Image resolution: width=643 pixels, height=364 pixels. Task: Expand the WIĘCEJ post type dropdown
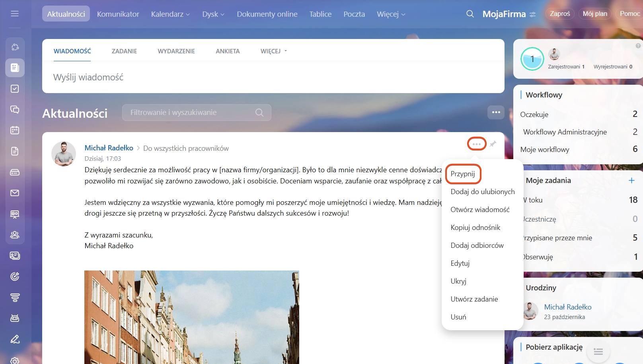(x=273, y=51)
